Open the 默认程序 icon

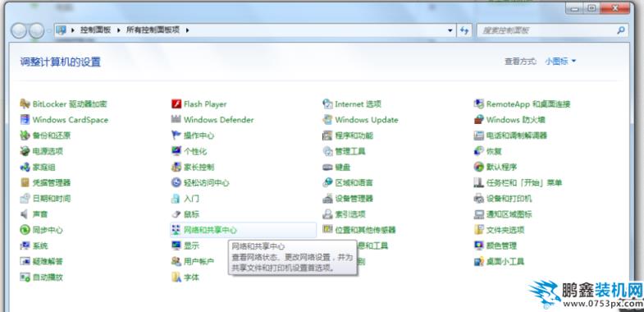point(479,167)
